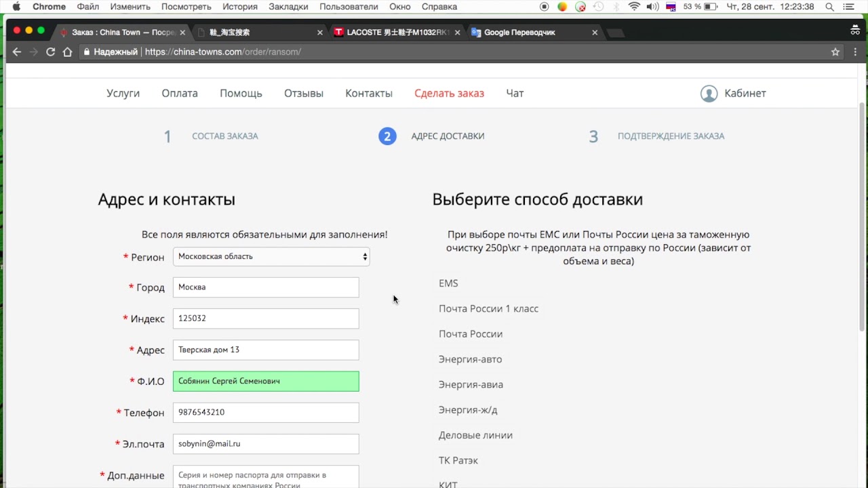This screenshot has height=488, width=868.
Task: Select Энергия-авиа delivery
Action: pyautogui.click(x=471, y=385)
